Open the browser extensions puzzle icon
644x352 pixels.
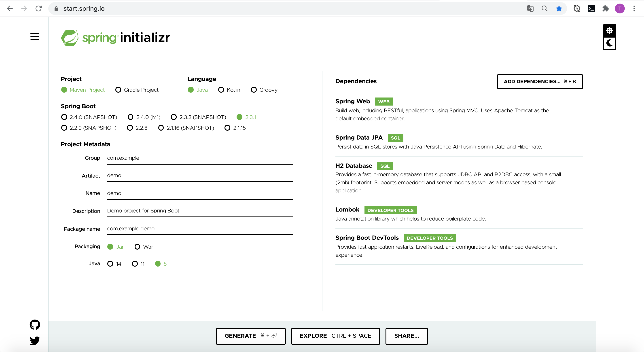pos(605,8)
